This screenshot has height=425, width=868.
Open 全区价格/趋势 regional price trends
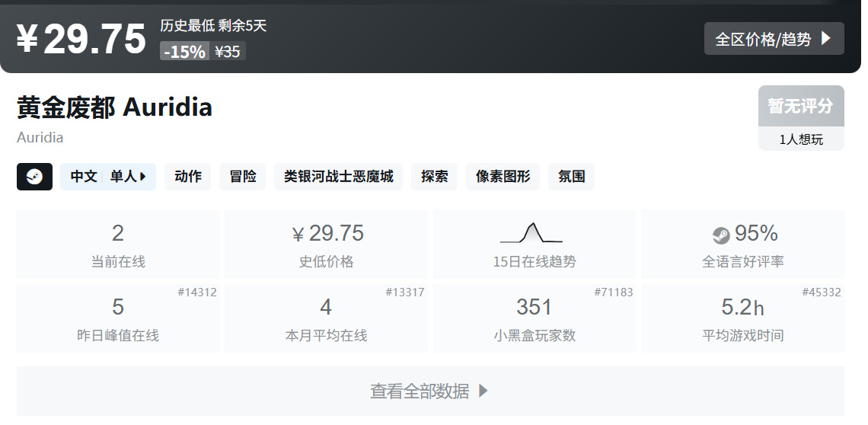point(774,39)
